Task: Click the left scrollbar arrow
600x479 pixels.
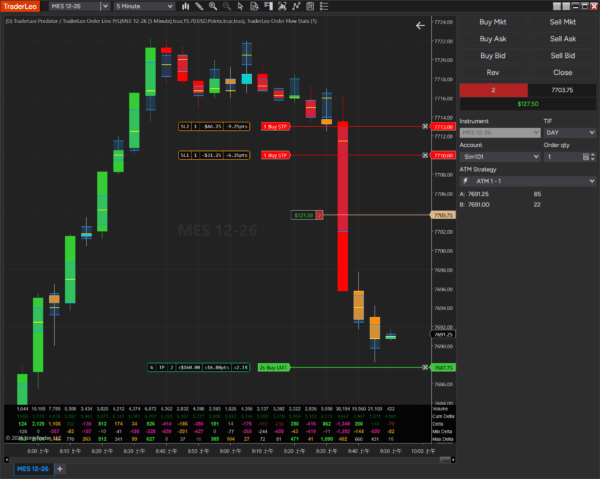Action: click(x=7, y=459)
